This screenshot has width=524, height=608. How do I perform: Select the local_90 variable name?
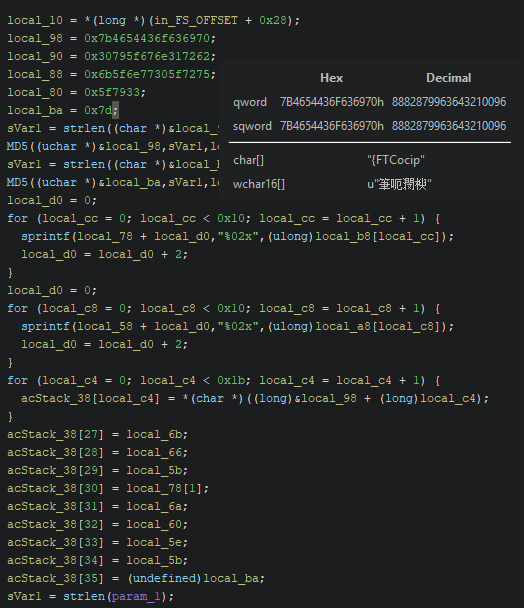[35, 57]
